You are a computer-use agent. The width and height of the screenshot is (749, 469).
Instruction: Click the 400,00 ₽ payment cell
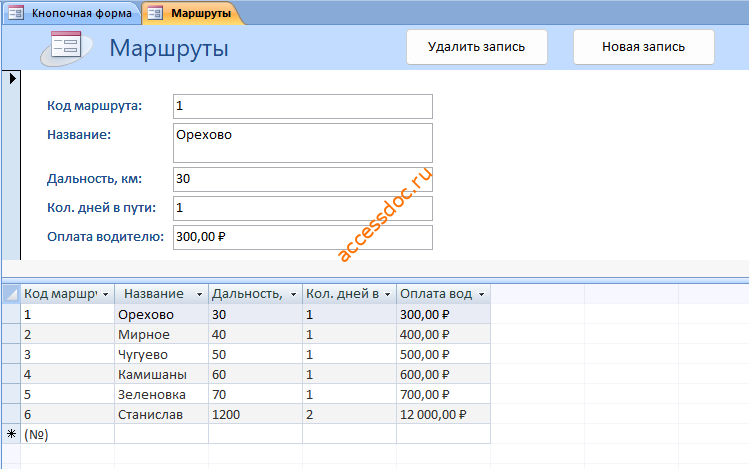point(443,334)
